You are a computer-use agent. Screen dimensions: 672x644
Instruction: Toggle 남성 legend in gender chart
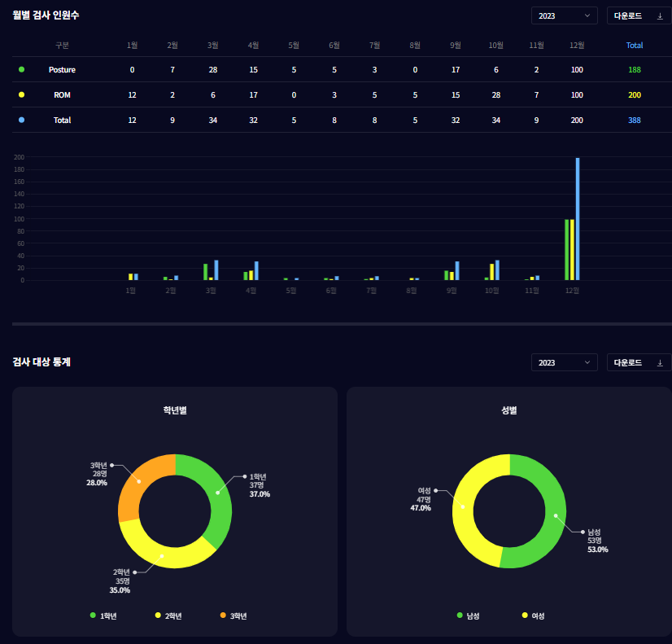coord(468,616)
